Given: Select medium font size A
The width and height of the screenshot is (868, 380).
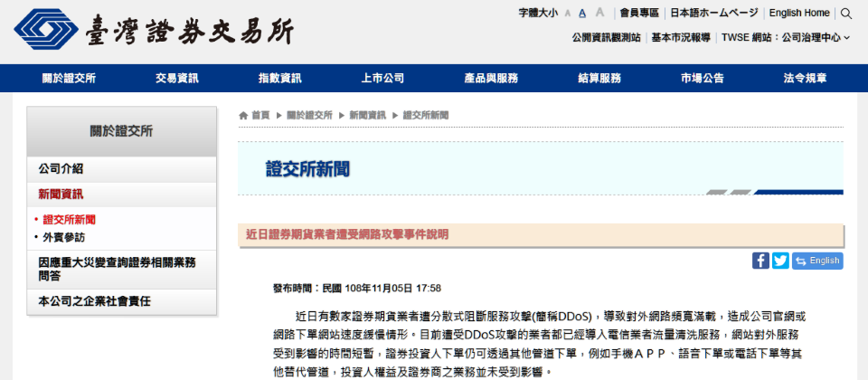Looking at the screenshot, I should click(x=582, y=14).
